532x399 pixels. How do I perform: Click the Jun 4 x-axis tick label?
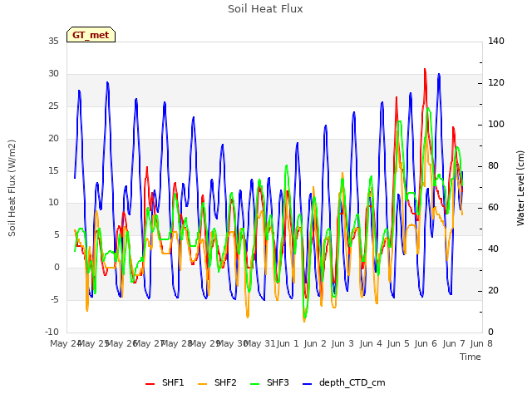pos(371,343)
